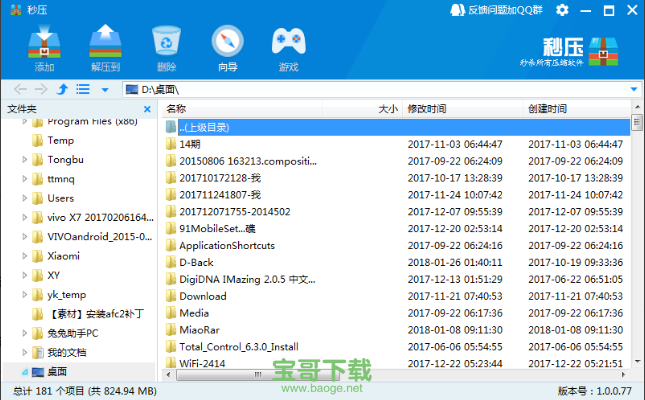Click the 版本号：1.0.0.77 status text

click(x=594, y=391)
